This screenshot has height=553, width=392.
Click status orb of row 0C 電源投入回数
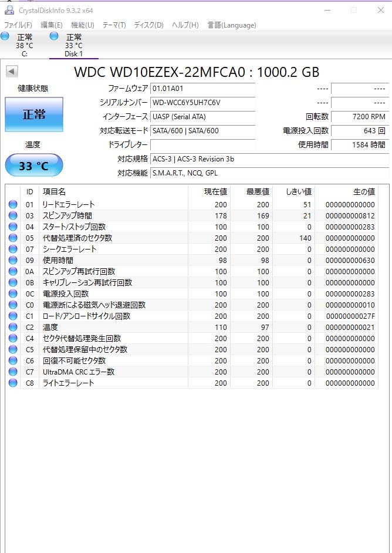point(13,294)
